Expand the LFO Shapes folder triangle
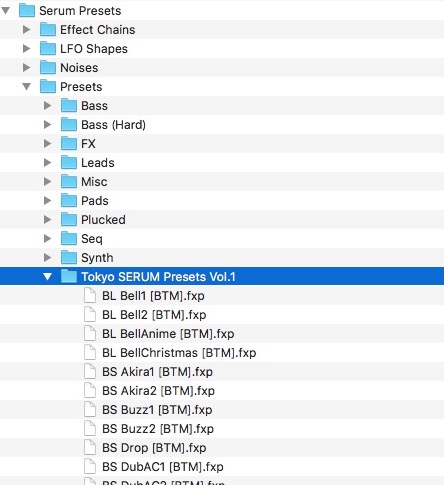This screenshot has width=444, height=485. tap(27, 49)
